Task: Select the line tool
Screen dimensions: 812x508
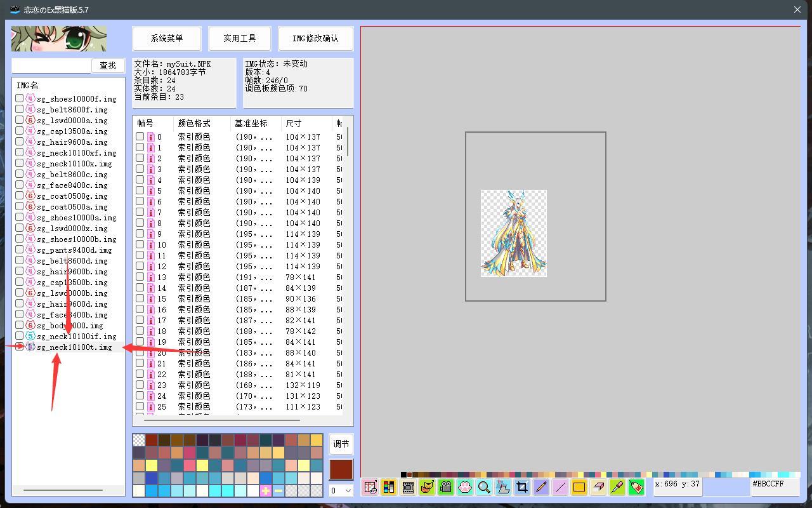Action: tap(560, 487)
